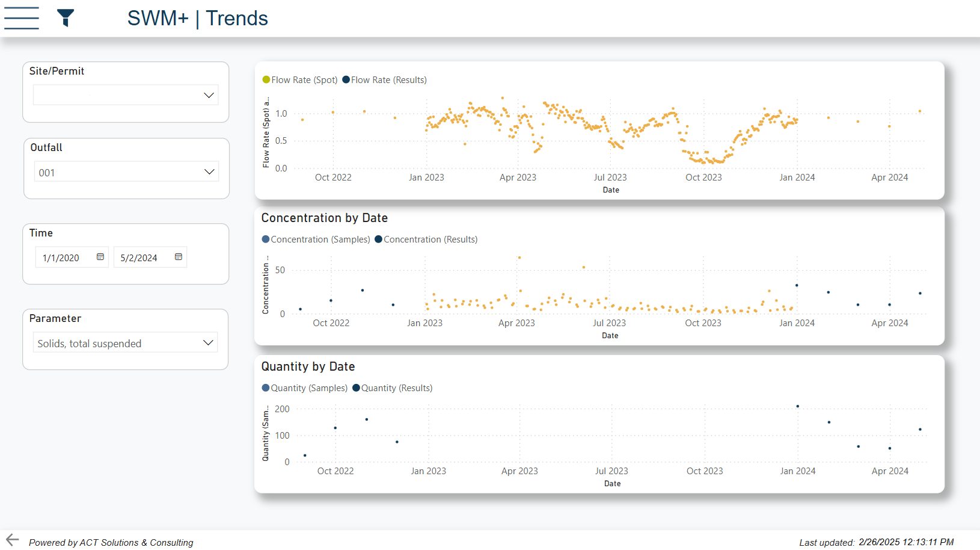Screen dimensions: 980x550
Task: Click Jan 2024 label on flow rate chart
Action: coord(797,178)
